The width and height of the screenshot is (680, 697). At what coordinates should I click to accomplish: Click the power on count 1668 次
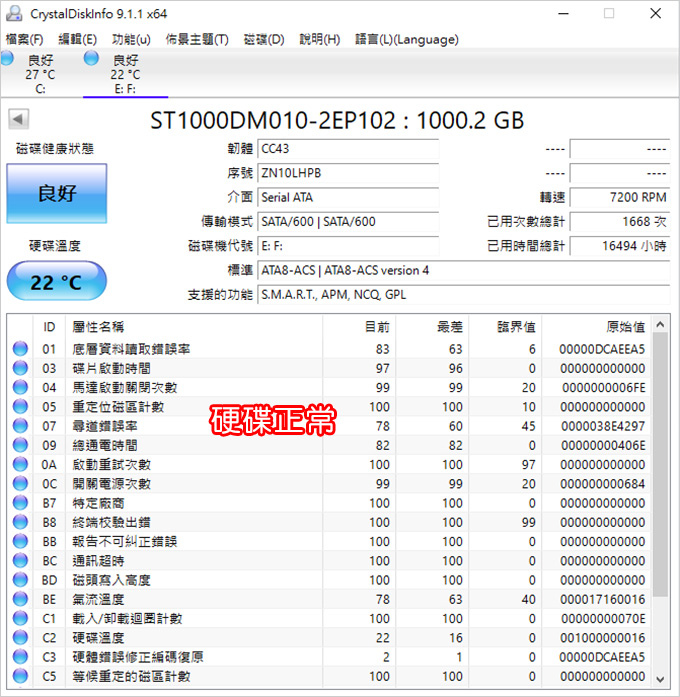coord(620,221)
